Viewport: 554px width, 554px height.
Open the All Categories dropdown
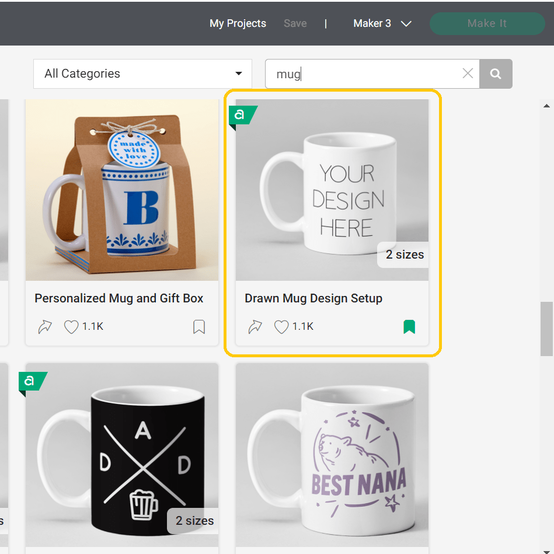143,73
